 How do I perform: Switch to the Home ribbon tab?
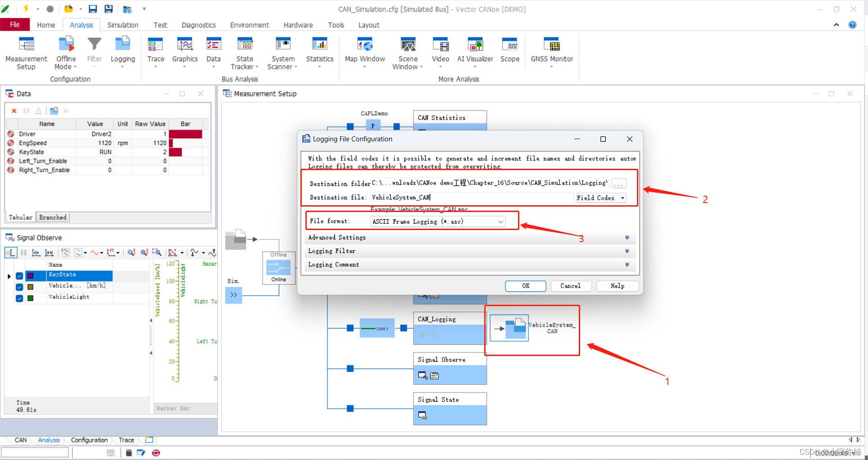tap(46, 25)
